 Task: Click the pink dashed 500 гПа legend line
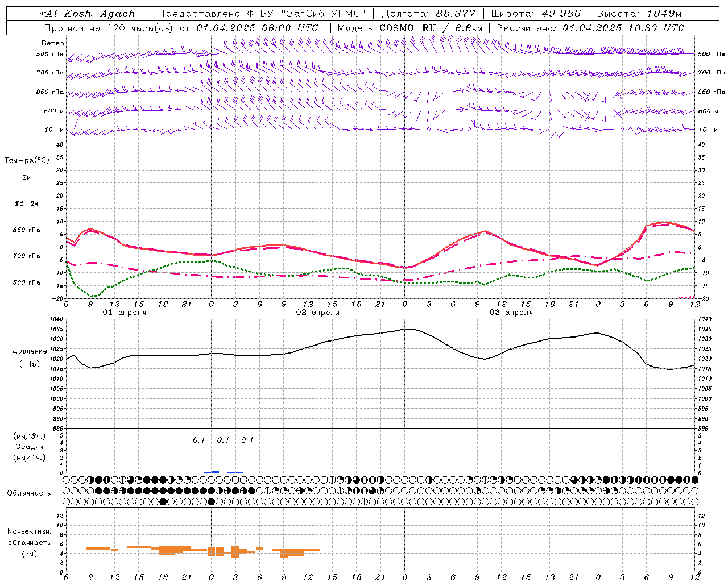[26, 289]
